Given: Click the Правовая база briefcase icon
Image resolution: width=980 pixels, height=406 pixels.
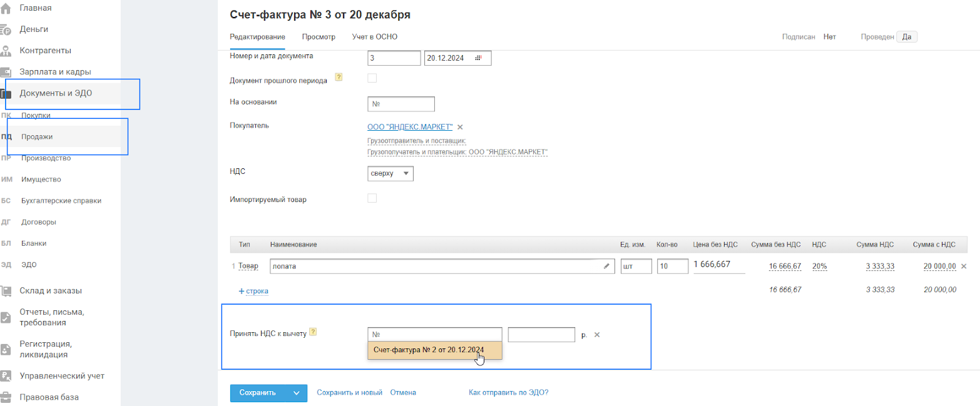Looking at the screenshot, I should 6,397.
